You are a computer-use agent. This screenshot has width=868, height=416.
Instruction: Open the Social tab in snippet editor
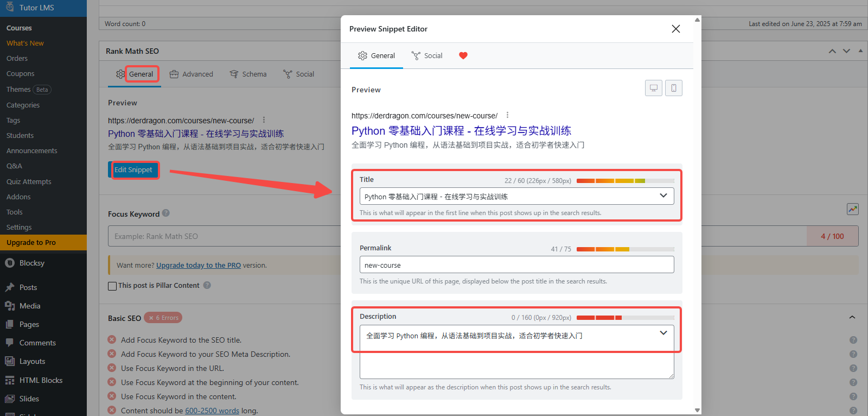[427, 55]
